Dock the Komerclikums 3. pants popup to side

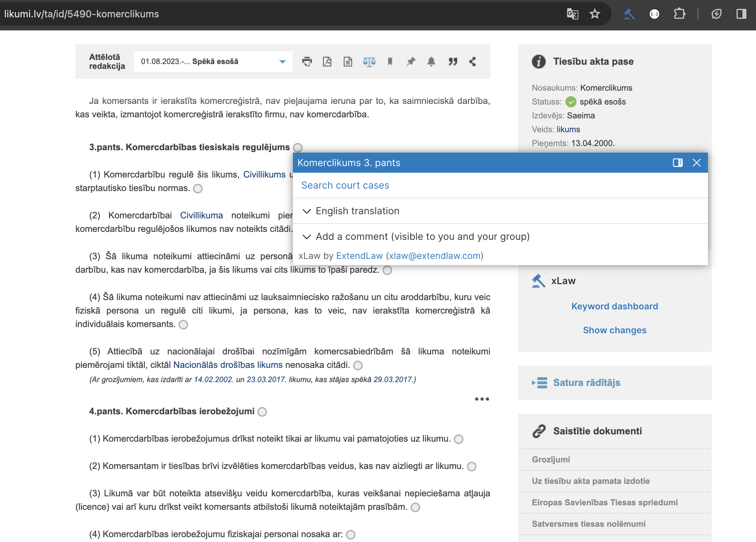click(x=678, y=163)
